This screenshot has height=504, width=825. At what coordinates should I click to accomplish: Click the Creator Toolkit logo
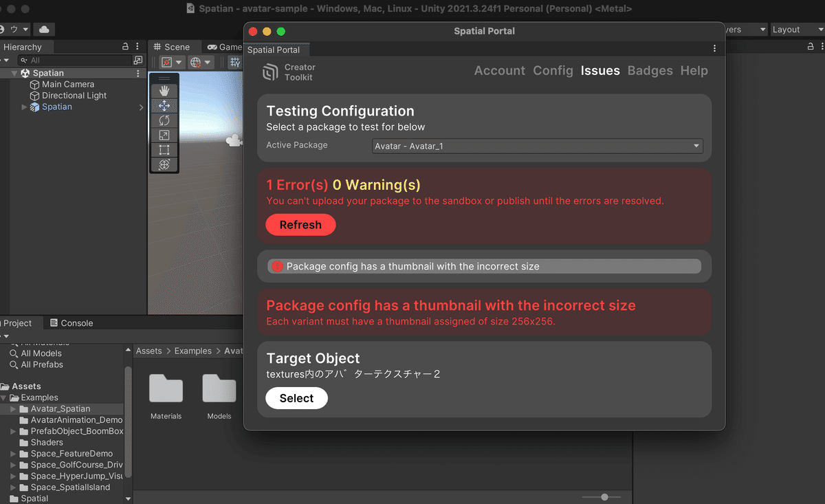pyautogui.click(x=270, y=72)
